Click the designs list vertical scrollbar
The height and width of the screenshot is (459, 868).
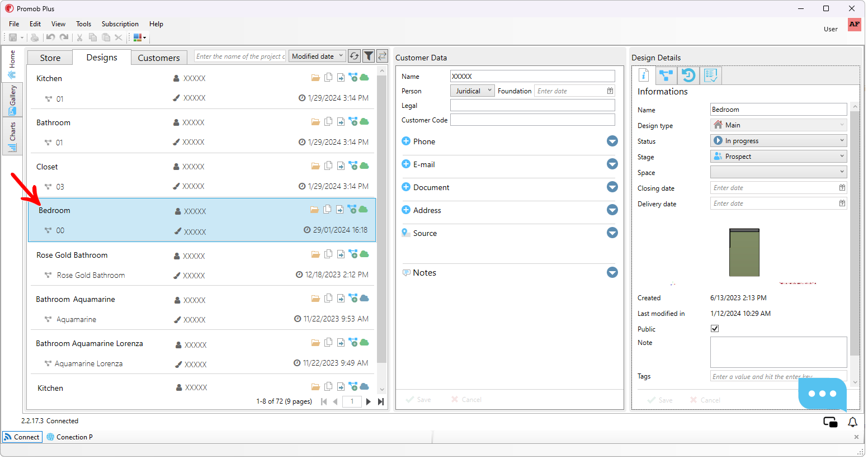382,219
